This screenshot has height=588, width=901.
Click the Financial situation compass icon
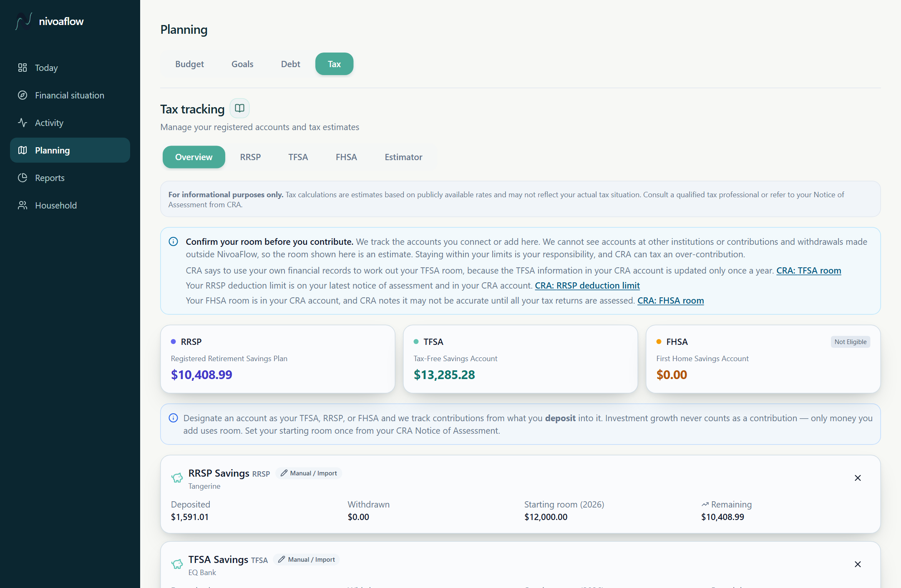23,95
